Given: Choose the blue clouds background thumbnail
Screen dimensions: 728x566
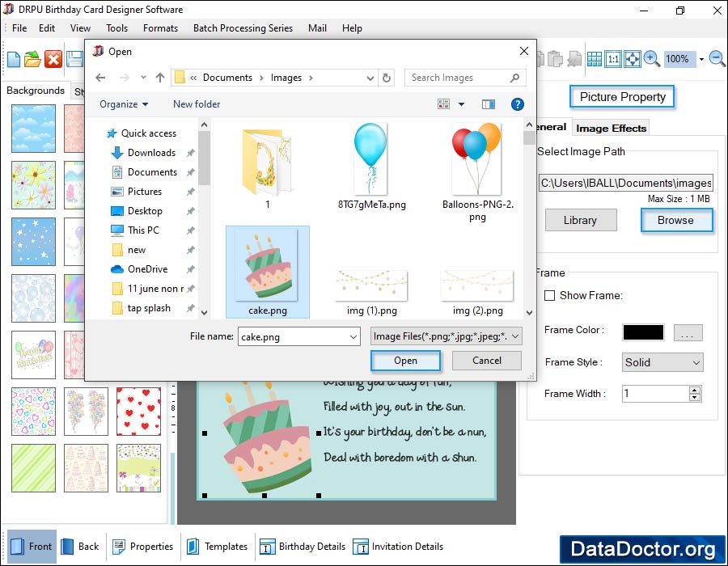Looking at the screenshot, I should tap(33, 129).
